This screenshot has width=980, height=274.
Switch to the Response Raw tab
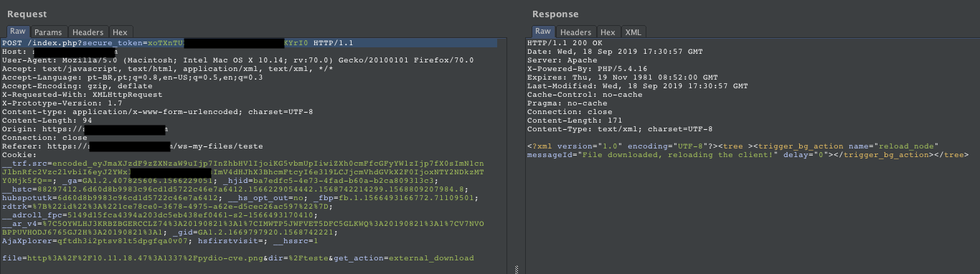pos(543,32)
